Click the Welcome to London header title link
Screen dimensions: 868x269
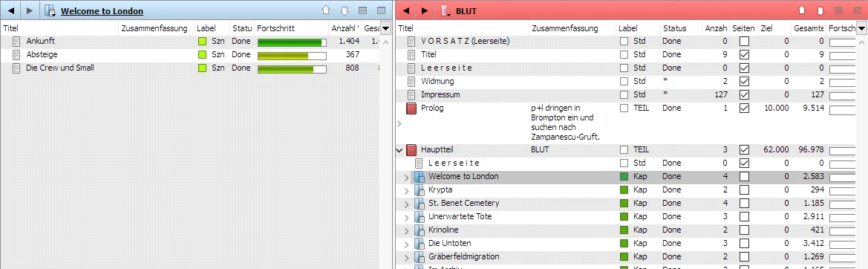[x=102, y=11]
